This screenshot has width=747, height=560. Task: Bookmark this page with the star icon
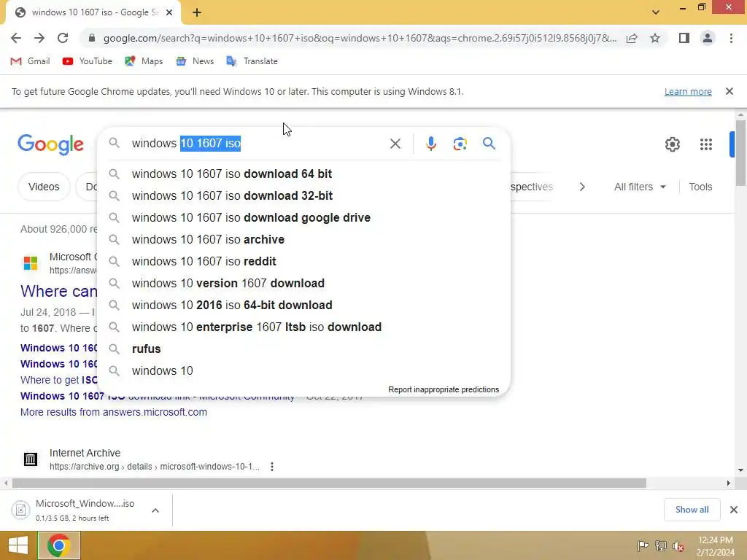coord(655,38)
